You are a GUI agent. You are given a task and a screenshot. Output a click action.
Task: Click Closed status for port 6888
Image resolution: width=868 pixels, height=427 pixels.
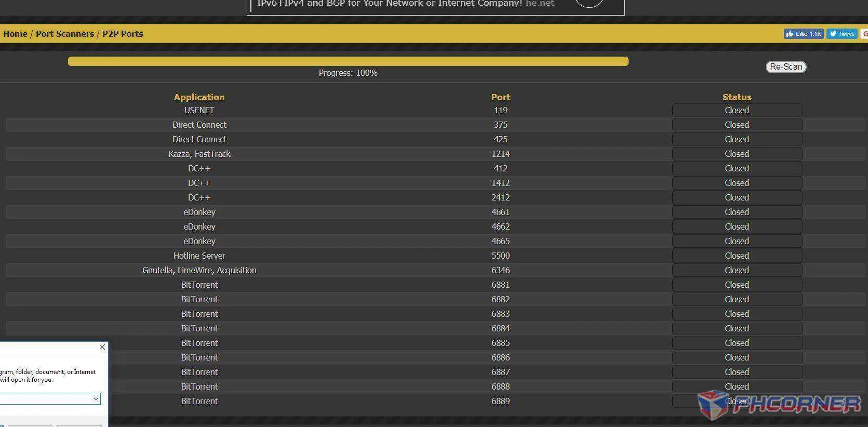pyautogui.click(x=737, y=386)
